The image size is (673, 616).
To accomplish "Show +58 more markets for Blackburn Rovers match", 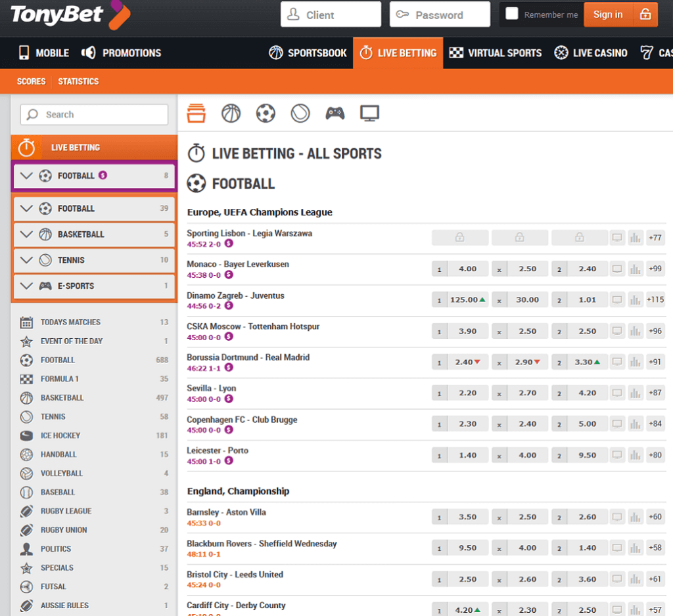I will [655, 548].
